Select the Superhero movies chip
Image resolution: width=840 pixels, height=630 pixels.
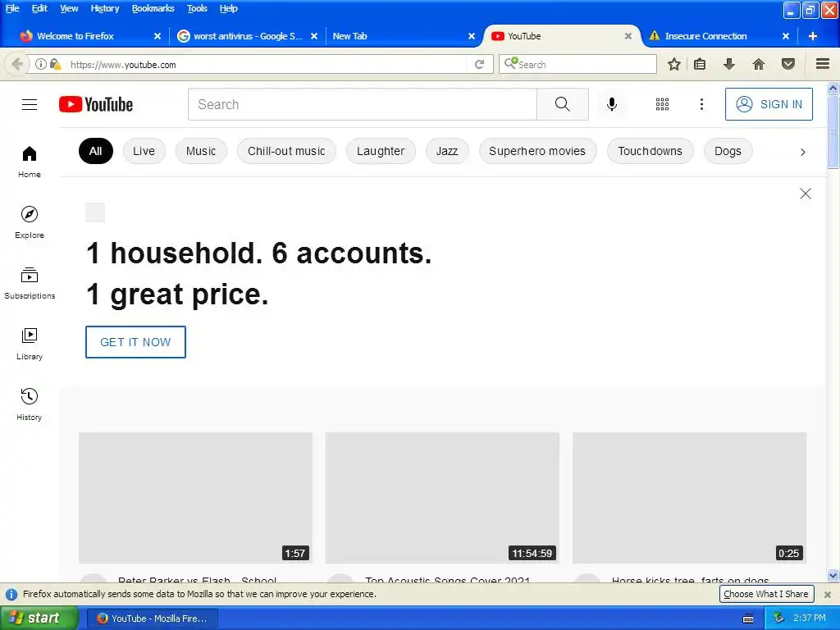(x=537, y=151)
